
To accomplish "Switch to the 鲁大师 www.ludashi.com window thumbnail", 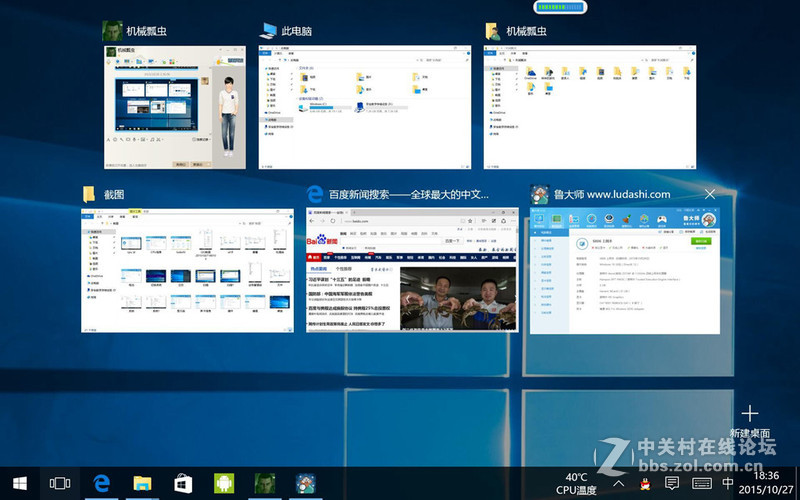I will pyautogui.click(x=625, y=270).
